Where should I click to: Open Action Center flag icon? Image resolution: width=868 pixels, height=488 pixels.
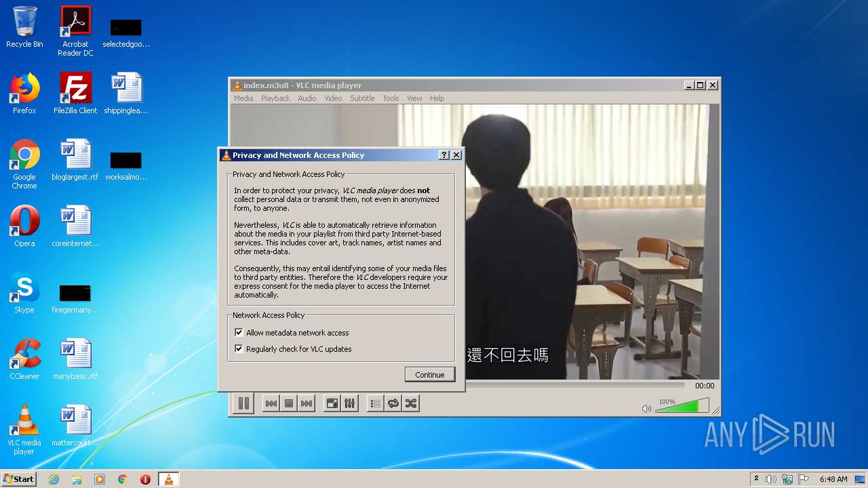coord(804,479)
